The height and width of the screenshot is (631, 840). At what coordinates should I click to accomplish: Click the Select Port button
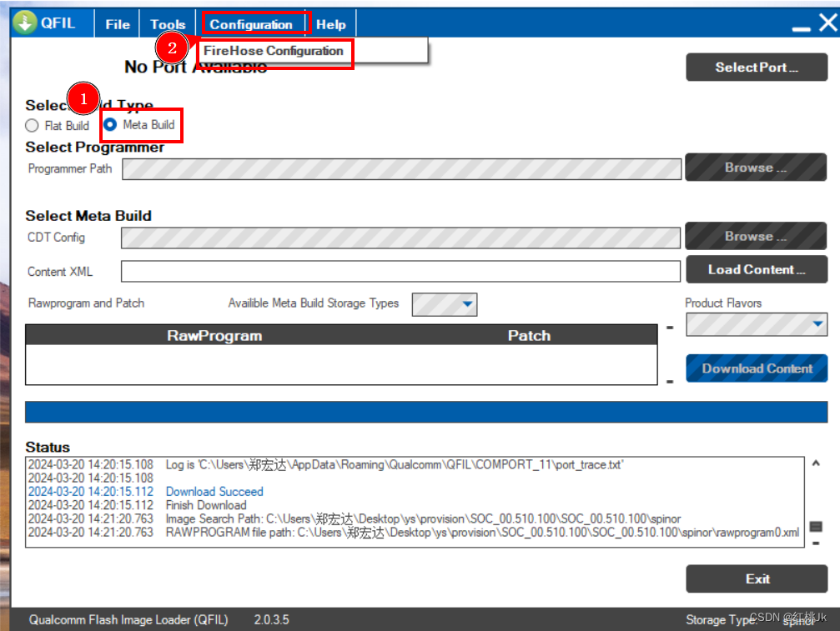[x=757, y=68]
